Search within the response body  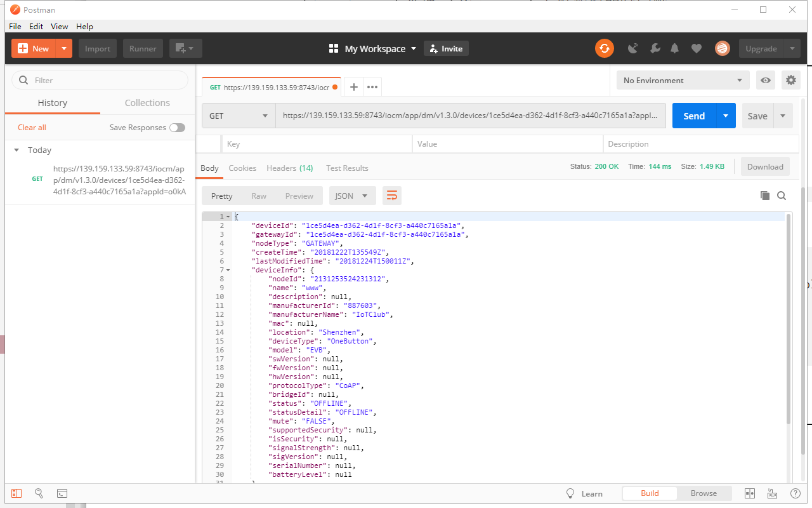[782, 196]
